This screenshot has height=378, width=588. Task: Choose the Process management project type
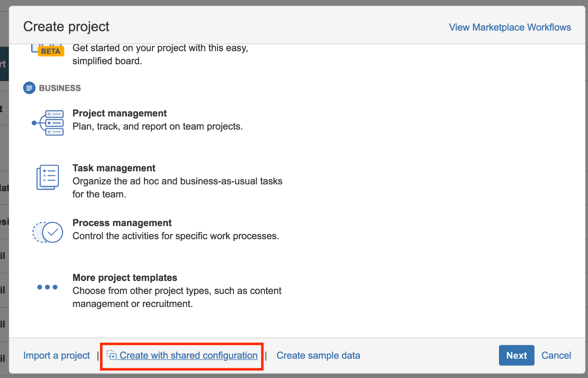click(x=122, y=223)
